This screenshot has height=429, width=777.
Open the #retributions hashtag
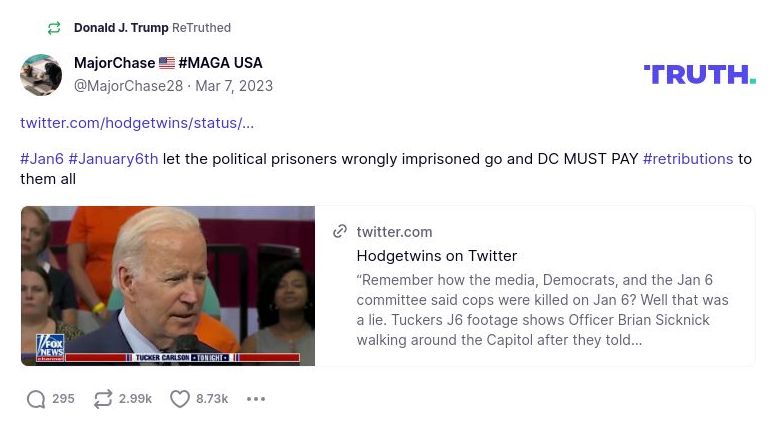point(688,159)
